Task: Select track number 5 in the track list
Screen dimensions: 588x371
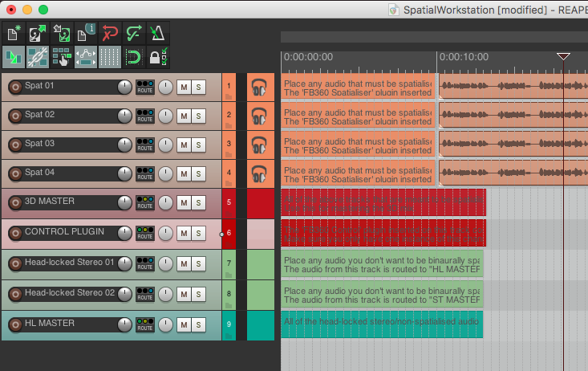Action: pos(229,202)
